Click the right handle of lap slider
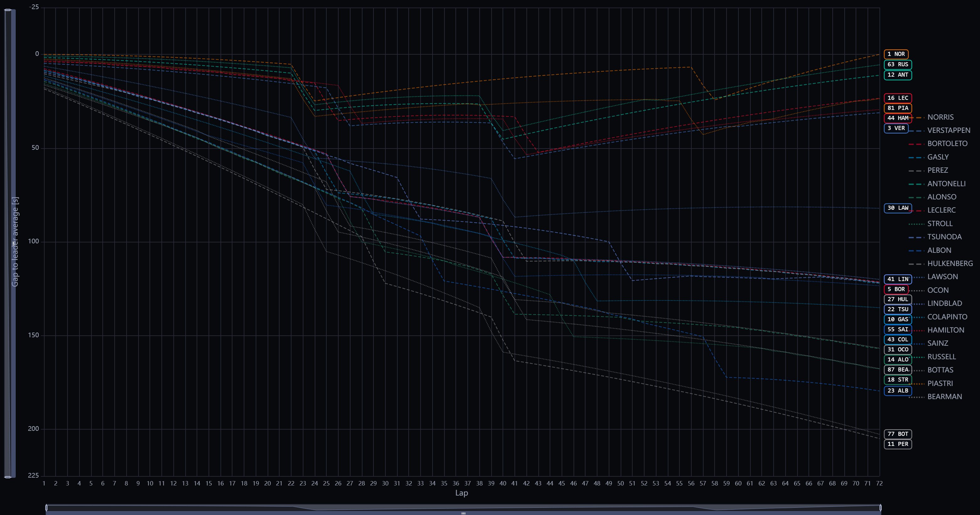The width and height of the screenshot is (980, 515). pyautogui.click(x=880, y=508)
